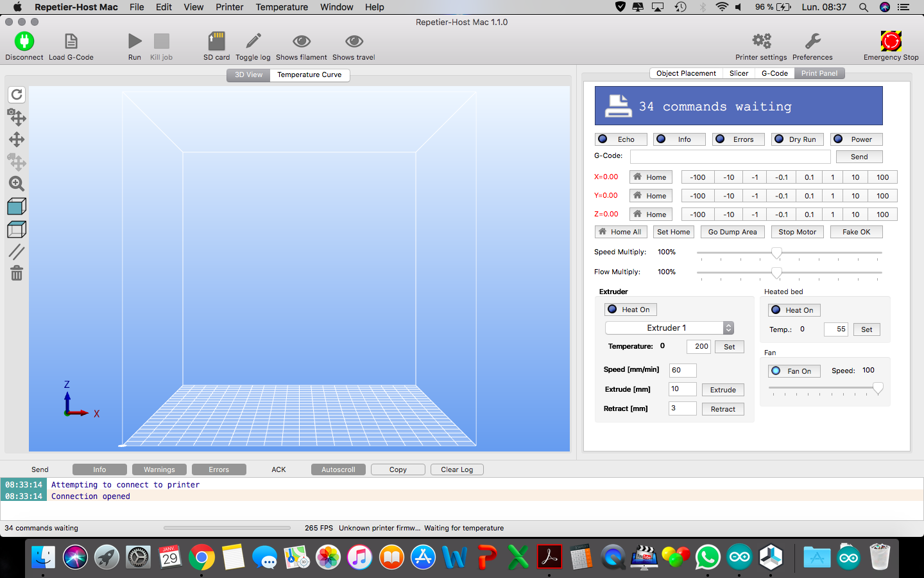This screenshot has height=578, width=924.
Task: Turn on extruder Heat On toggle
Action: point(630,310)
